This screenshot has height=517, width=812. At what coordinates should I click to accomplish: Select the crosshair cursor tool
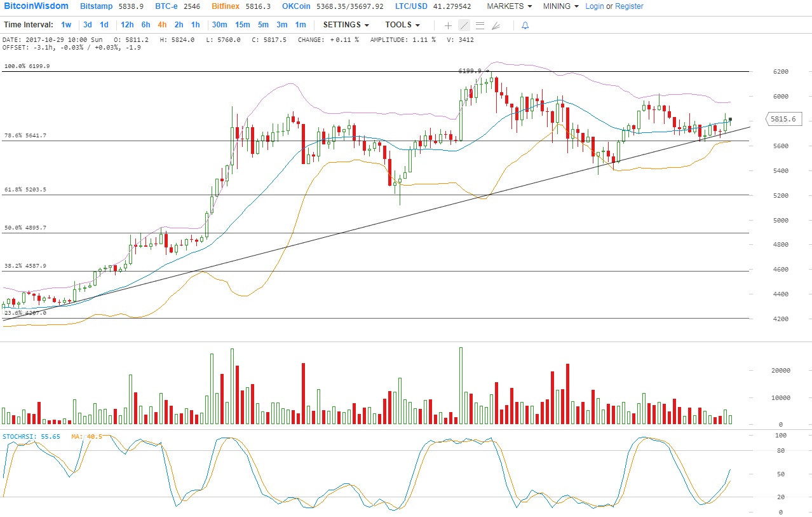pos(448,25)
